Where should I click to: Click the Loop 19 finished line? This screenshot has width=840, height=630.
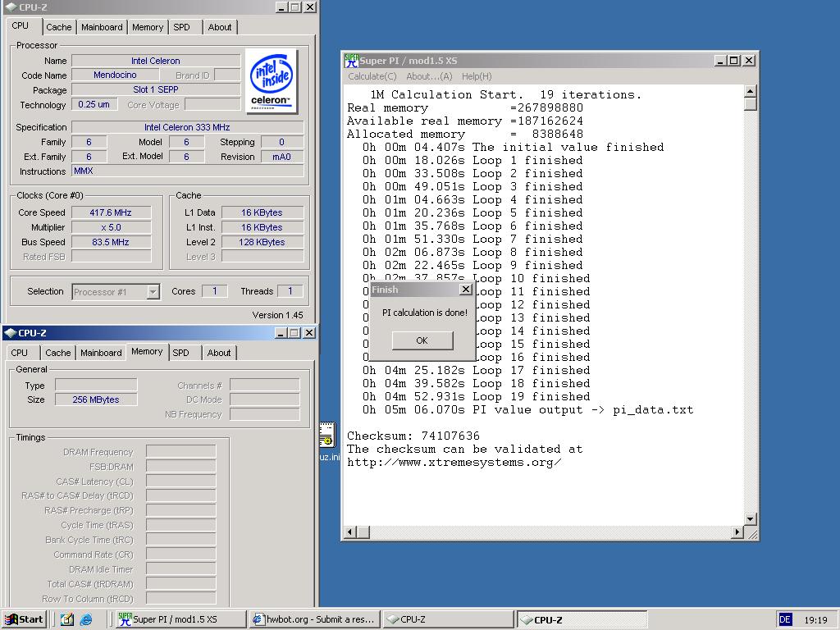(477, 397)
